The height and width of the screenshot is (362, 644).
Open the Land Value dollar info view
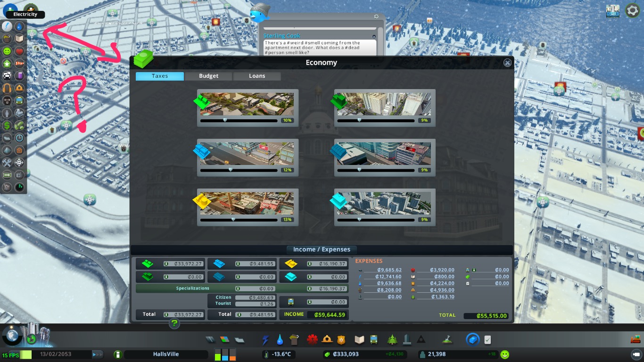(x=8, y=125)
